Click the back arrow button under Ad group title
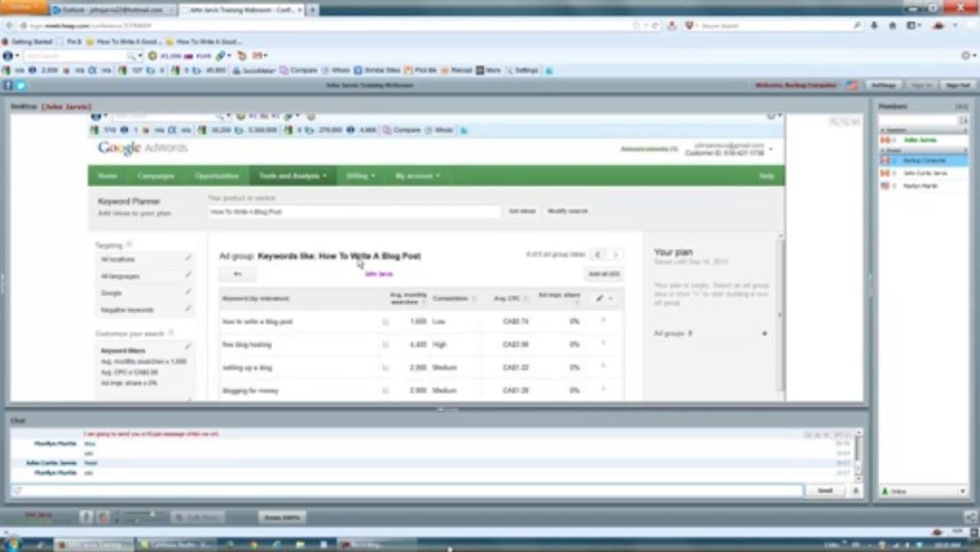The width and height of the screenshot is (980, 552). pyautogui.click(x=238, y=274)
